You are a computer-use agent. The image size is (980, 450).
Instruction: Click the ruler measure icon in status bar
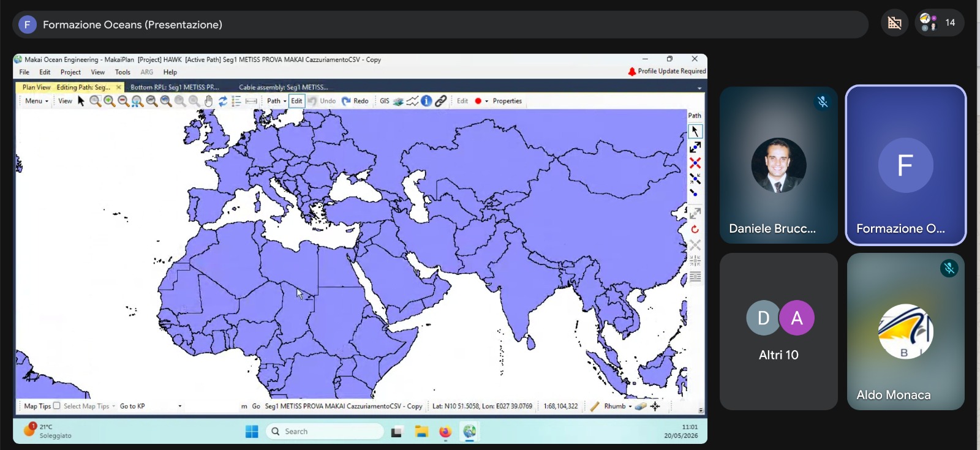[595, 406]
